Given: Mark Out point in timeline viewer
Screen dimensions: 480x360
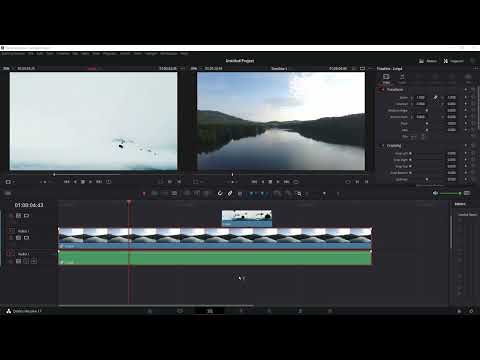Looking at the screenshot, I should tap(366, 182).
